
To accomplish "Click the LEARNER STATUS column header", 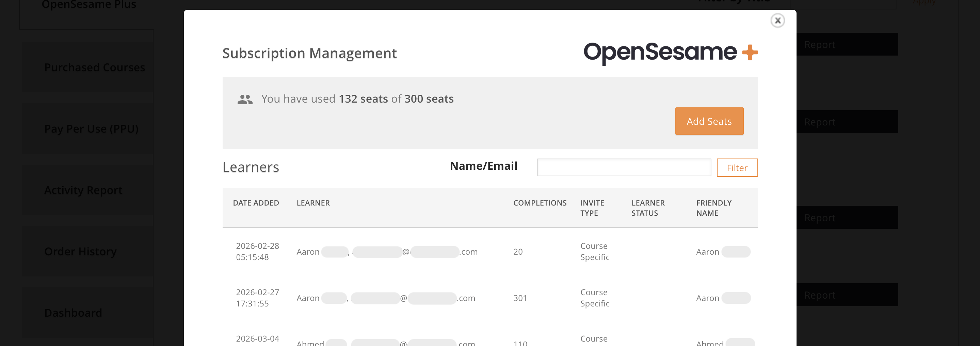I will 648,208.
